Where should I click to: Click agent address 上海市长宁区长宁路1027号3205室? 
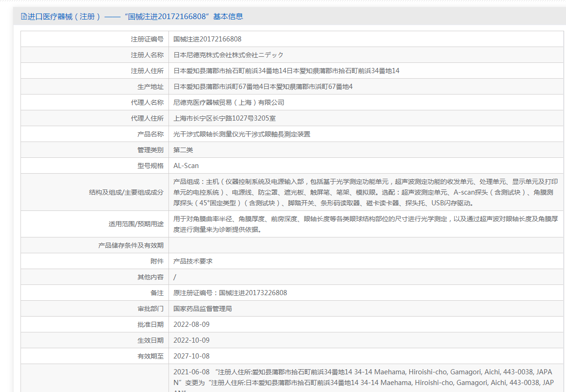pos(224,118)
